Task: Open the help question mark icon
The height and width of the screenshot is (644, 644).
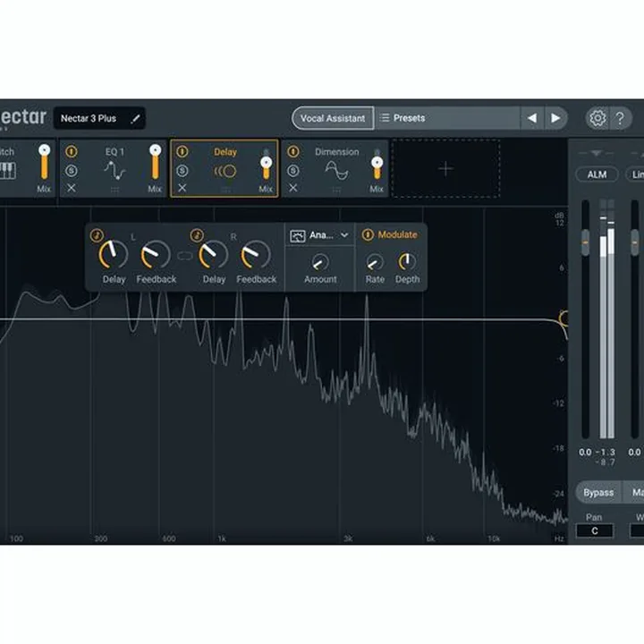Action: pos(620,118)
